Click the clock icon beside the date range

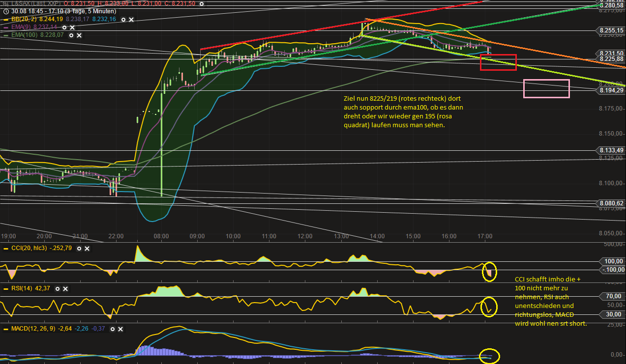[6, 11]
